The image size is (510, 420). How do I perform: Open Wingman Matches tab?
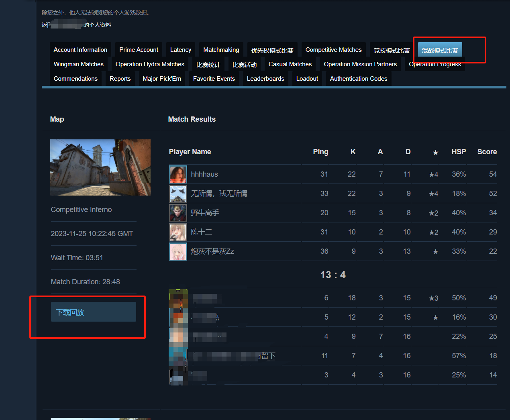[79, 64]
